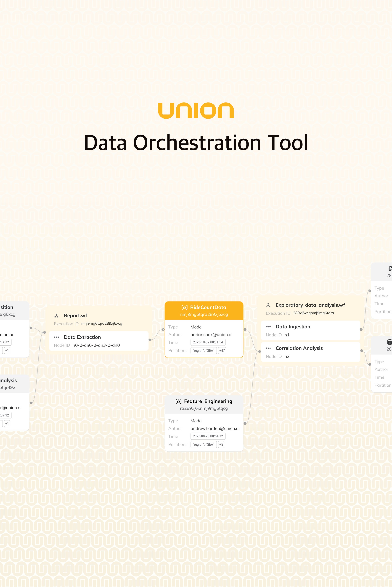Viewport: 392px width, 587px height.
Task: Click the adriancook@union.ai author value
Action: [211, 334]
